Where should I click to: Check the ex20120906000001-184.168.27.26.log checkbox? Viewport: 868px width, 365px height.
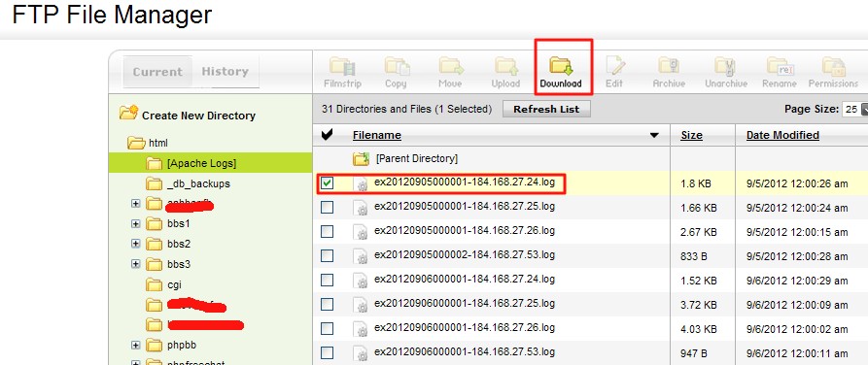coord(328,328)
